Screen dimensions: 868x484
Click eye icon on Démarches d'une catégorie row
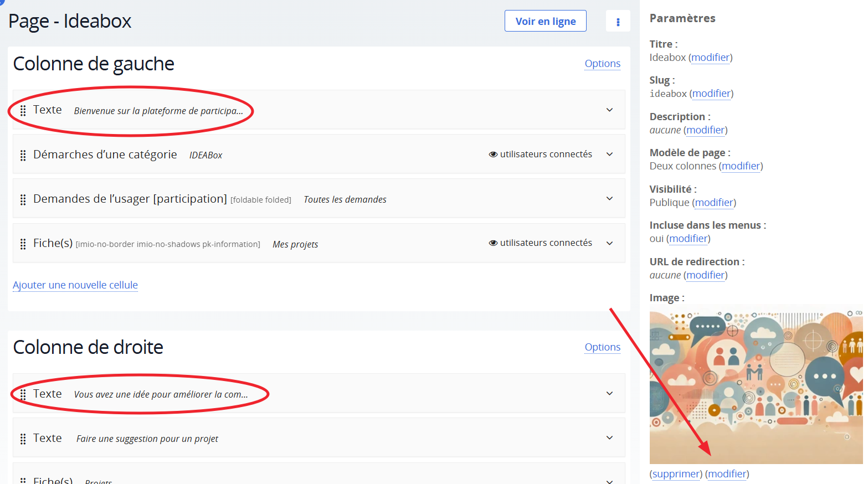tap(492, 155)
